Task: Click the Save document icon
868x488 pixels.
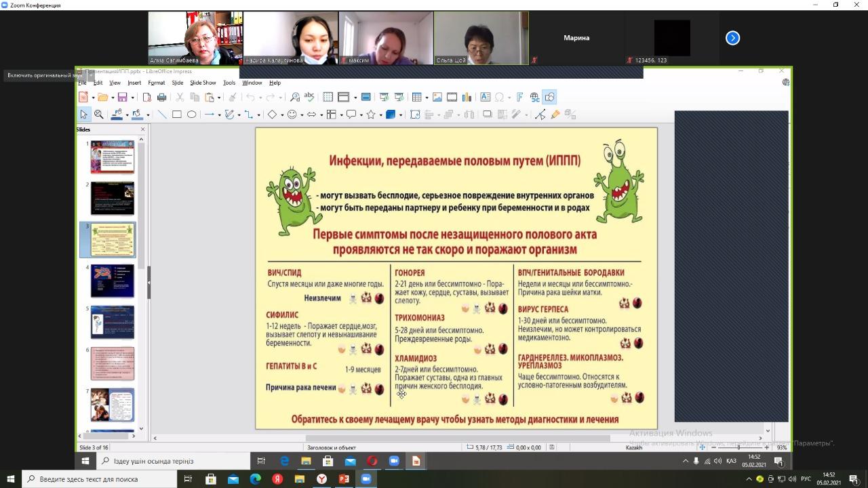Action: coord(122,97)
